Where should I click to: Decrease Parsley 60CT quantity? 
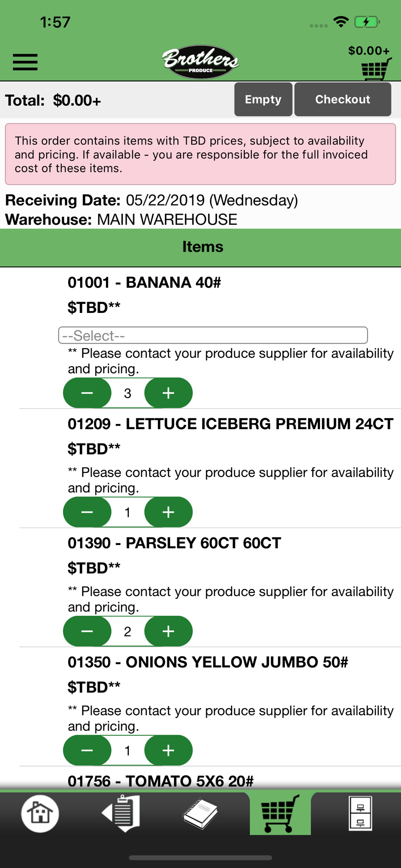pos(87,631)
